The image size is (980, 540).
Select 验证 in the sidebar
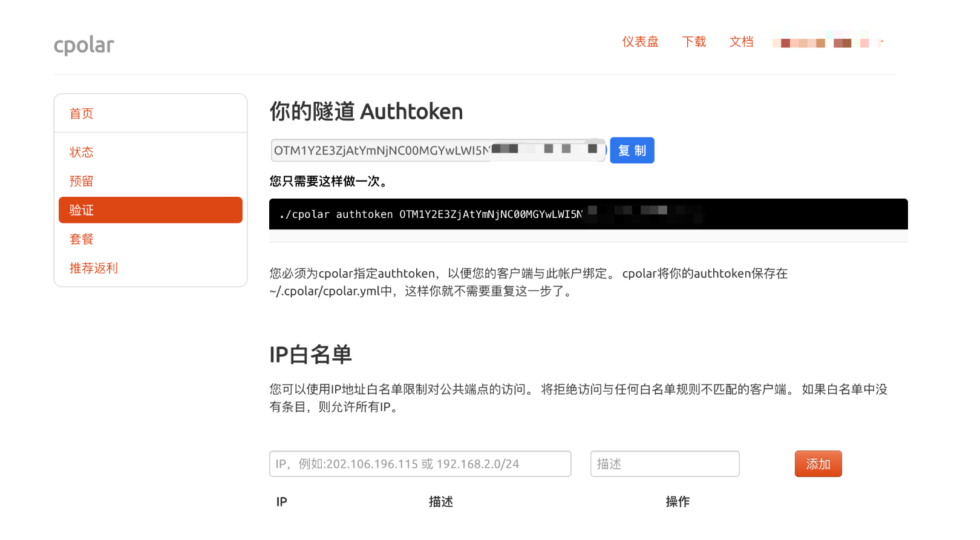click(x=151, y=210)
